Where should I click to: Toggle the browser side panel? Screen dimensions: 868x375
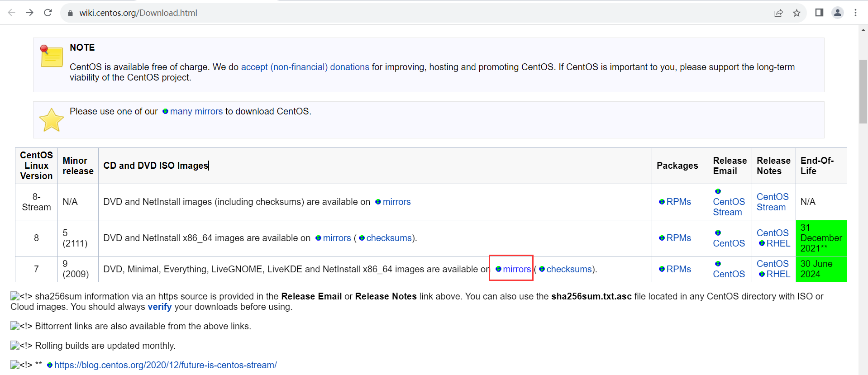pyautogui.click(x=819, y=13)
